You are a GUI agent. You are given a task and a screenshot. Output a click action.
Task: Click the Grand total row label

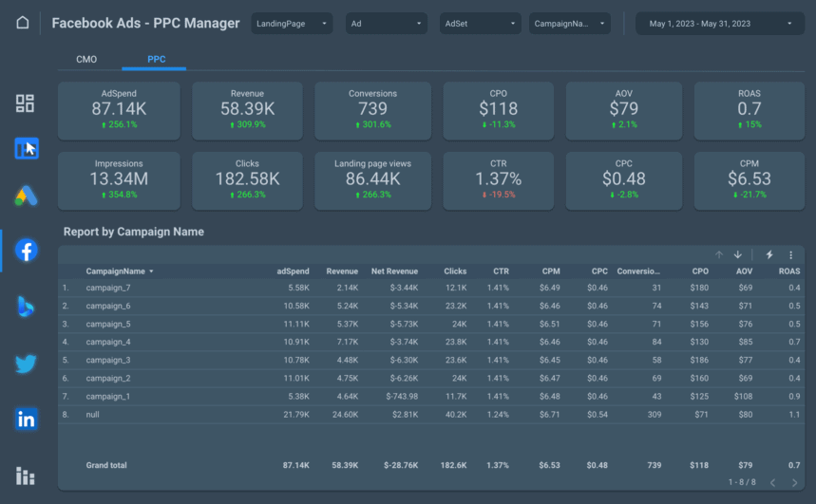(x=106, y=465)
